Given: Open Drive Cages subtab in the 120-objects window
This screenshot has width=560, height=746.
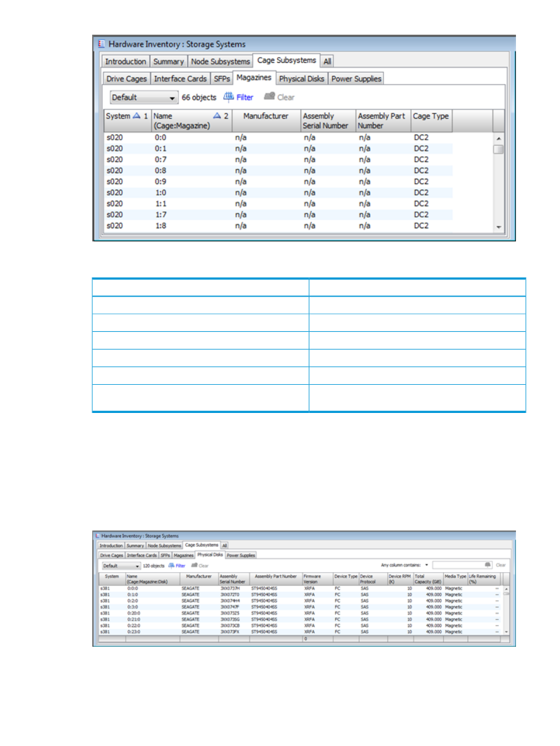Looking at the screenshot, I should (112, 555).
